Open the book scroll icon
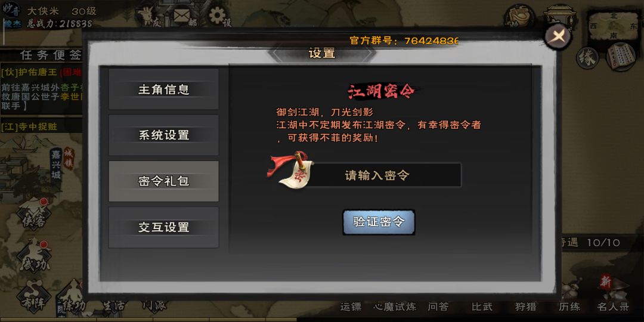 click(x=620, y=56)
